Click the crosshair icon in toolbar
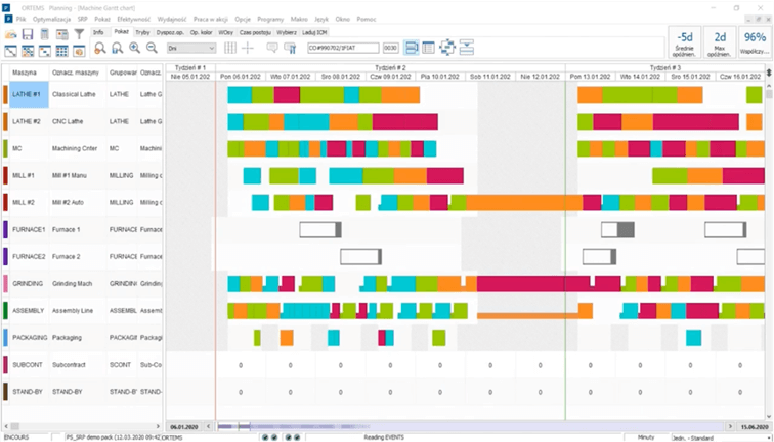Viewport: 774px width, 442px height. pos(249,48)
